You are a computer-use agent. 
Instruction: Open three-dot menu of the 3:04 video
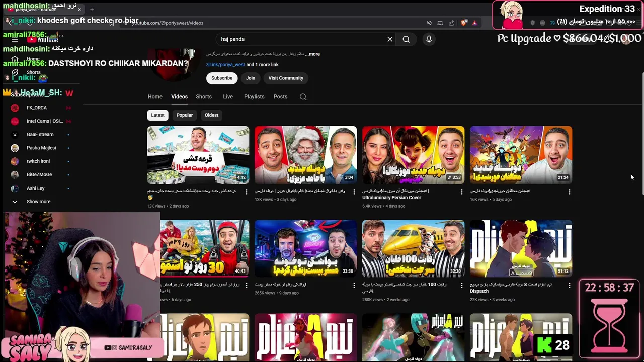[x=354, y=192]
